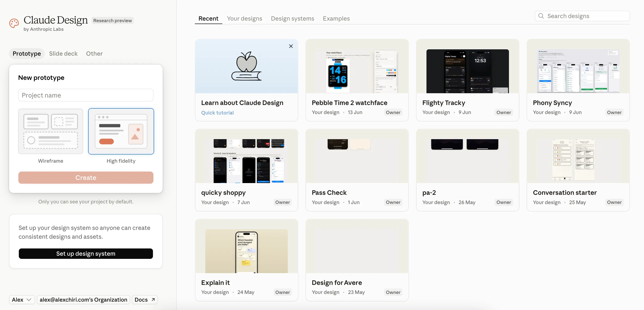Open the Alex account dropdown
Image resolution: width=644 pixels, height=310 pixels.
[22, 300]
